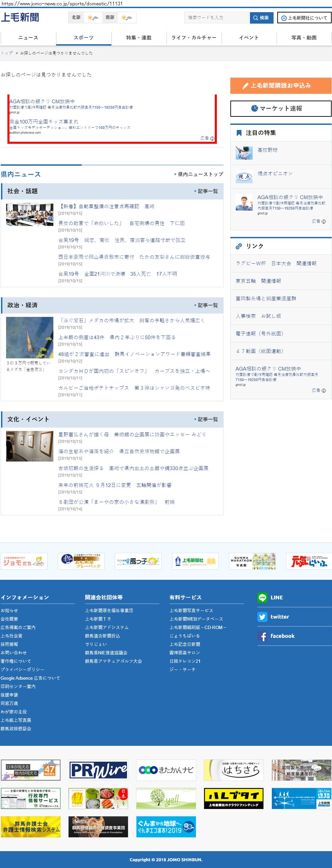Click the Facebook icon in footer
This screenshot has width=332, height=868.
click(x=262, y=636)
